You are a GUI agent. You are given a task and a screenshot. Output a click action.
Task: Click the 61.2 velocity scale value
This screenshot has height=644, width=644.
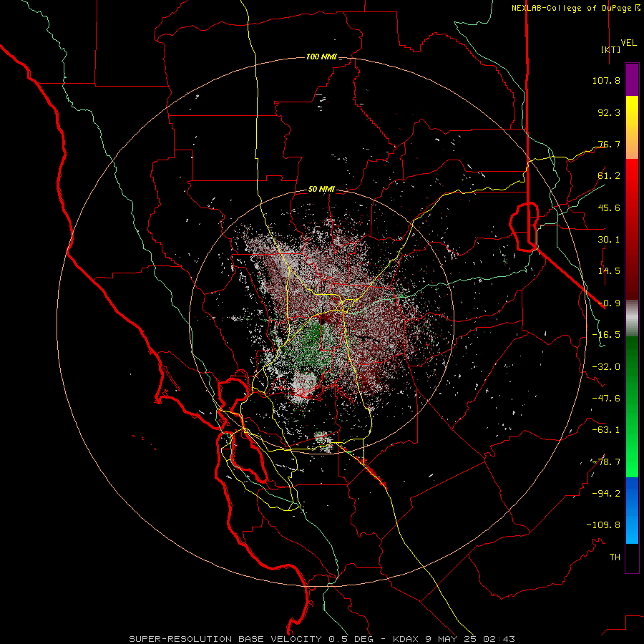609,176
